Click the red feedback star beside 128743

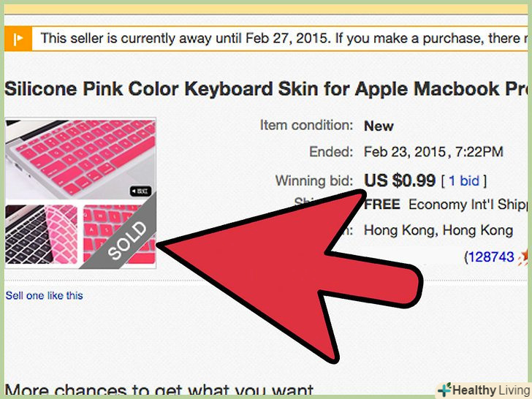[x=524, y=257]
